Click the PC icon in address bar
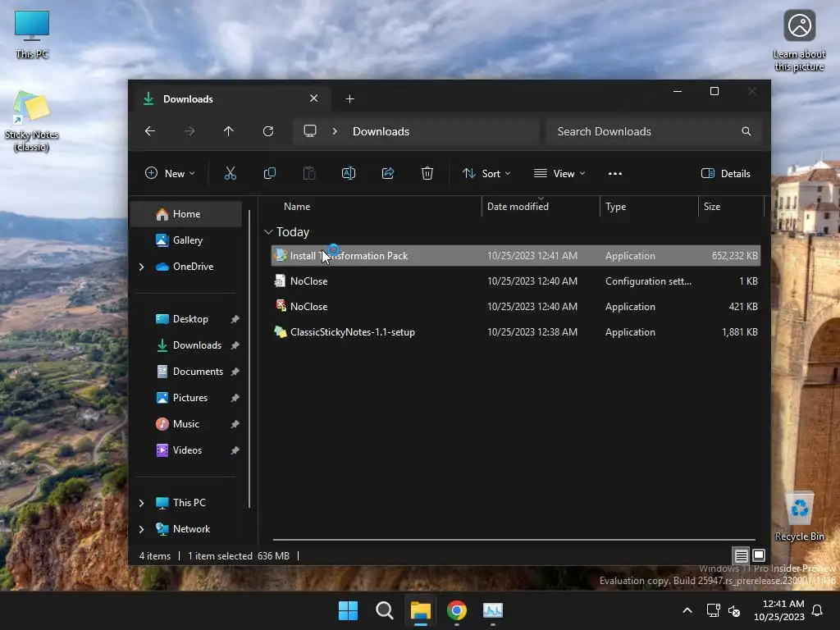This screenshot has width=840, height=630. point(309,131)
